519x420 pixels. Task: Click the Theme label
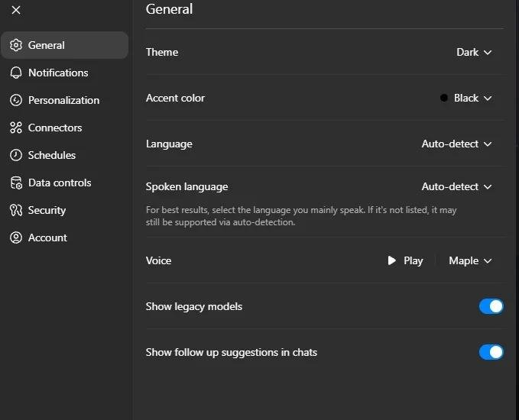[x=162, y=52]
